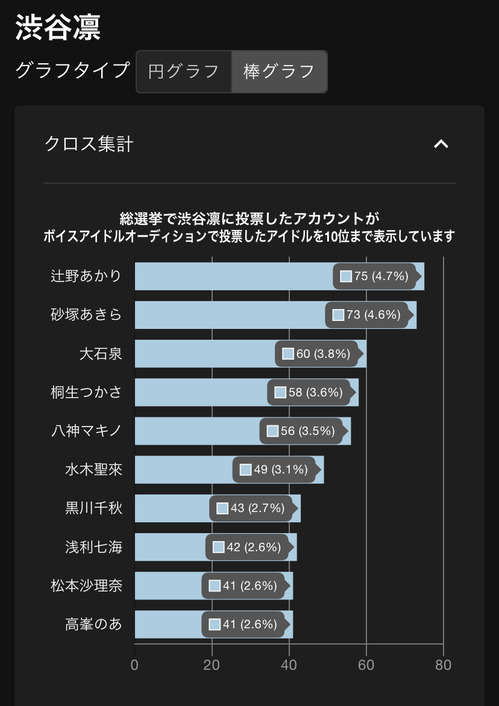499x706 pixels.
Task: Click the 桐生つかさ axis label
Action: (x=86, y=392)
